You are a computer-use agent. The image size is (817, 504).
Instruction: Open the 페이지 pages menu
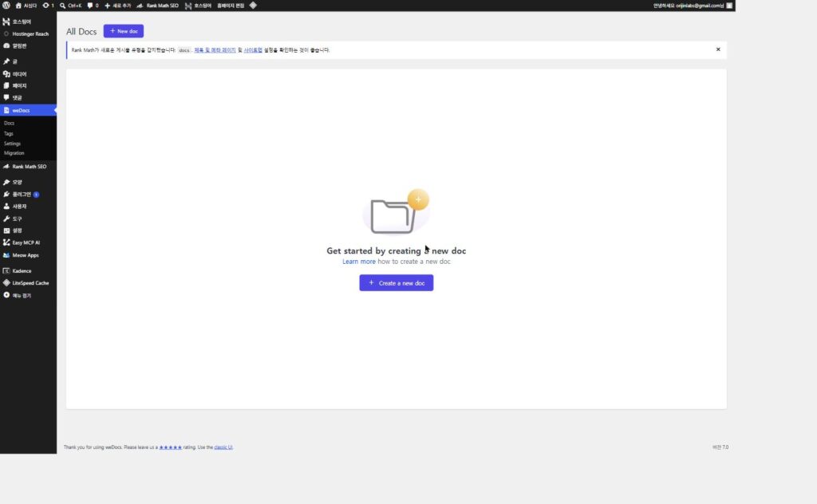[28, 85]
